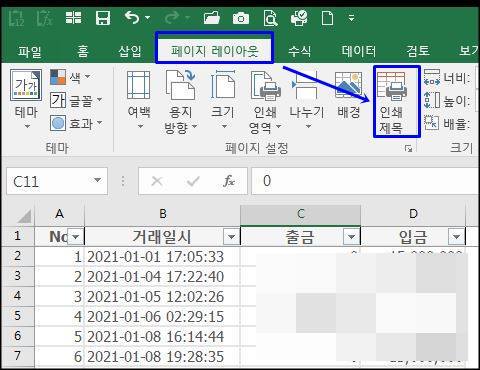Screen dimensions: 480x370
Task: Click the formula bar showing 0
Action: [366, 181]
